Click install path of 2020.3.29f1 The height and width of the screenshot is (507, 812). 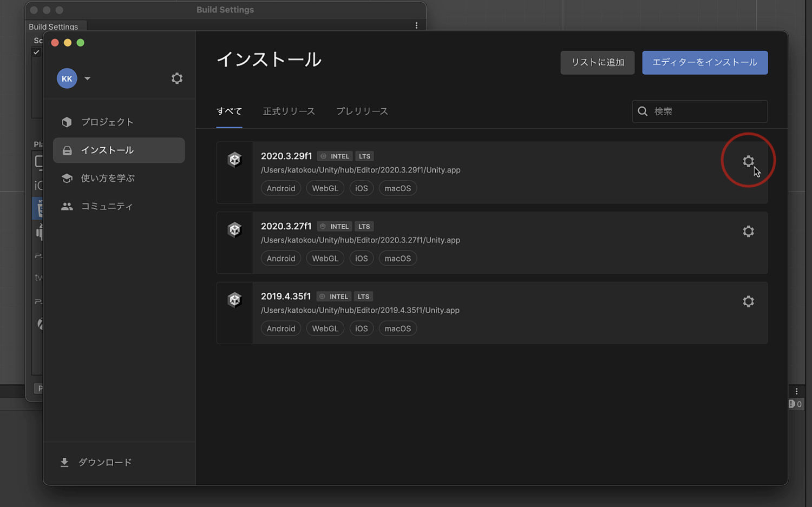[361, 170]
